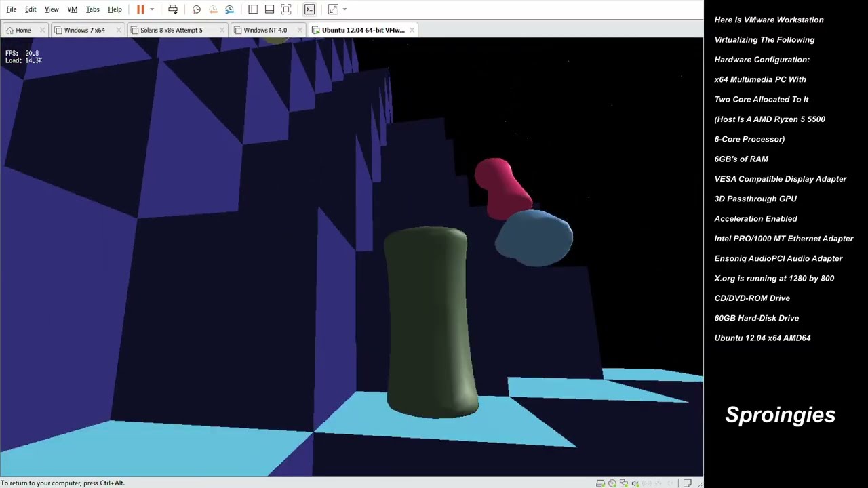Expand the stretch guest options arrow
This screenshot has width=868, height=488.
[344, 9]
